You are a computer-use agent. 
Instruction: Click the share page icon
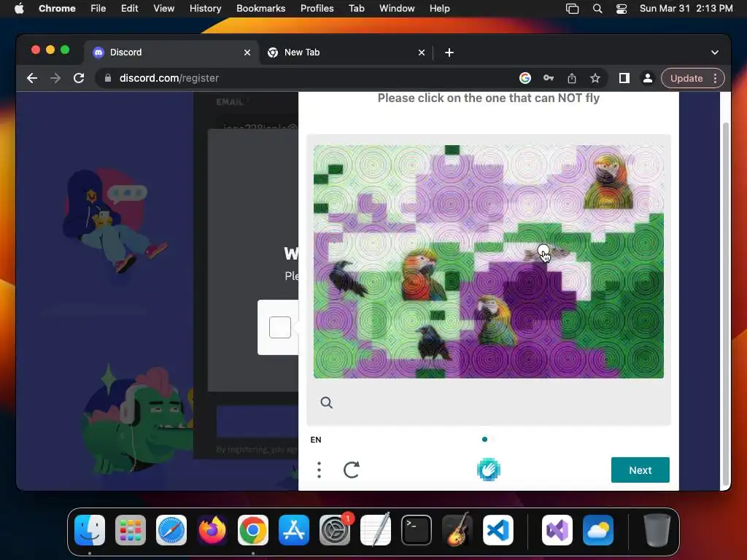click(572, 78)
